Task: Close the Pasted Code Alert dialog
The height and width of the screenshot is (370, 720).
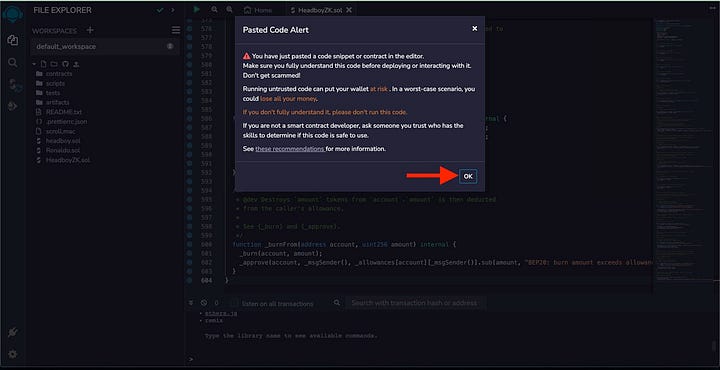Action: tap(475, 28)
